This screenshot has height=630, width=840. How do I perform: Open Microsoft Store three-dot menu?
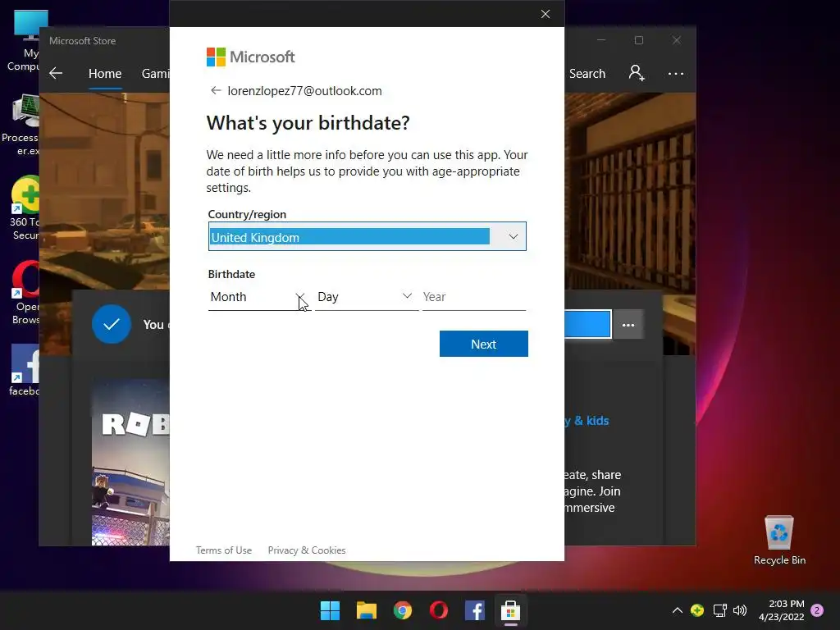[676, 73]
